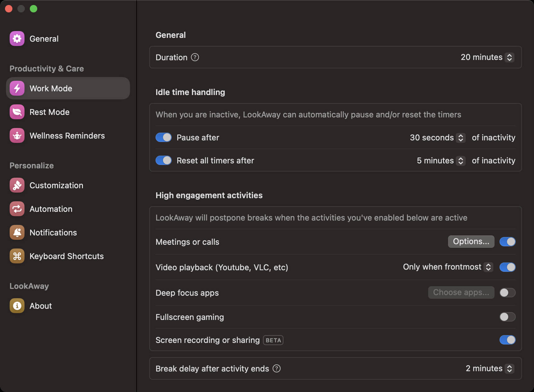Click the green zoom window button

pyautogui.click(x=34, y=9)
